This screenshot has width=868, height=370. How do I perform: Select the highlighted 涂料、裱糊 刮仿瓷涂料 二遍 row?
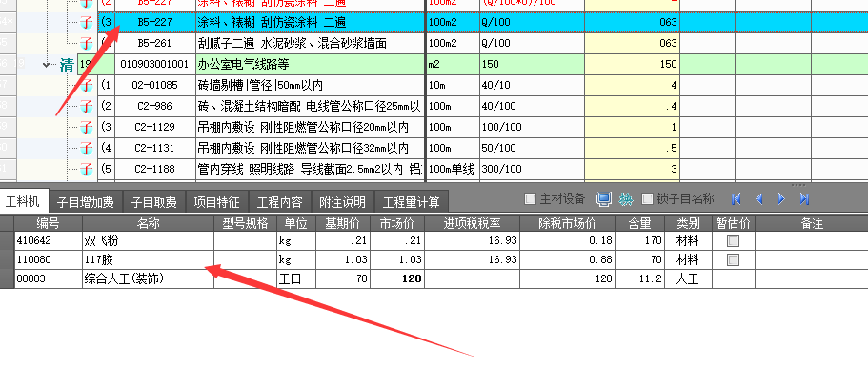[311, 22]
